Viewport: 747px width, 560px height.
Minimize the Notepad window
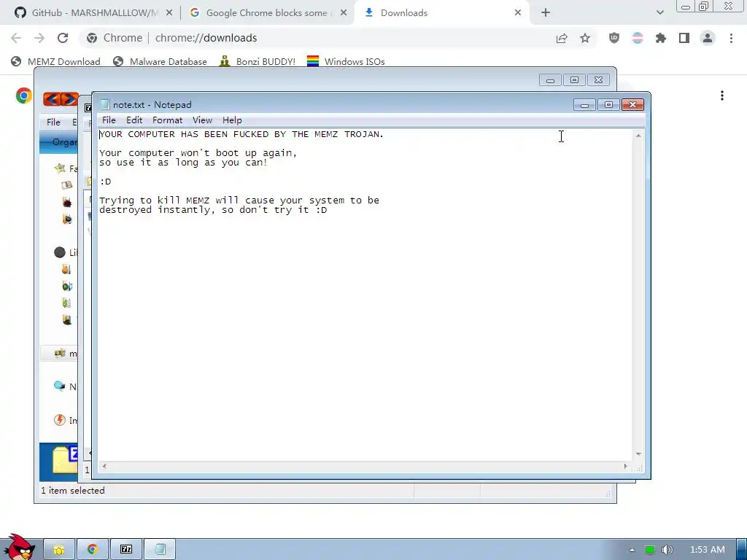(x=584, y=105)
